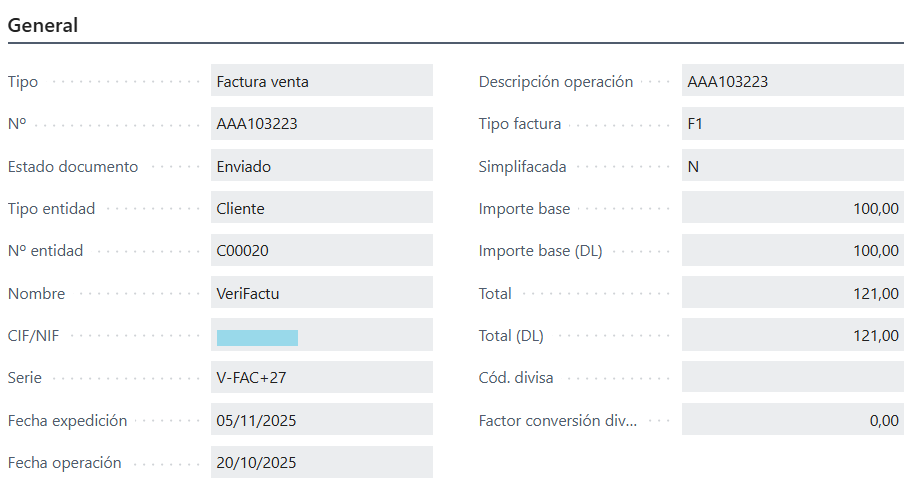Focus the Nombre field with VeriFactu

tap(321, 294)
